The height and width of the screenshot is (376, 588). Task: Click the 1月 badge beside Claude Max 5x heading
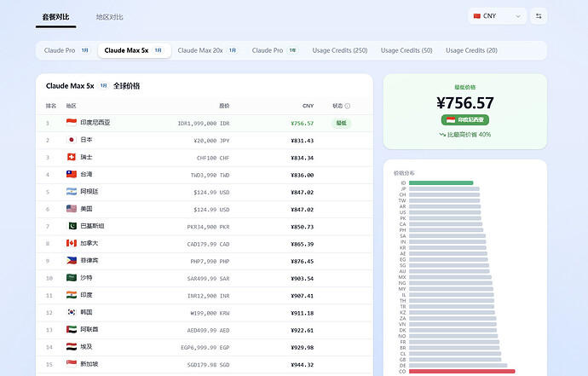(x=103, y=86)
